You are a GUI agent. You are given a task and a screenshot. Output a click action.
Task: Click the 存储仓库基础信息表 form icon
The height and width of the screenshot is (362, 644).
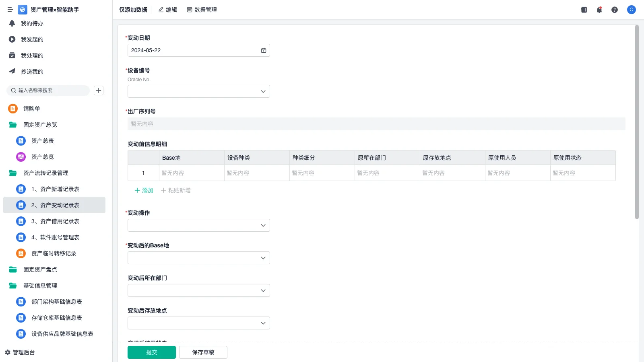click(x=21, y=318)
